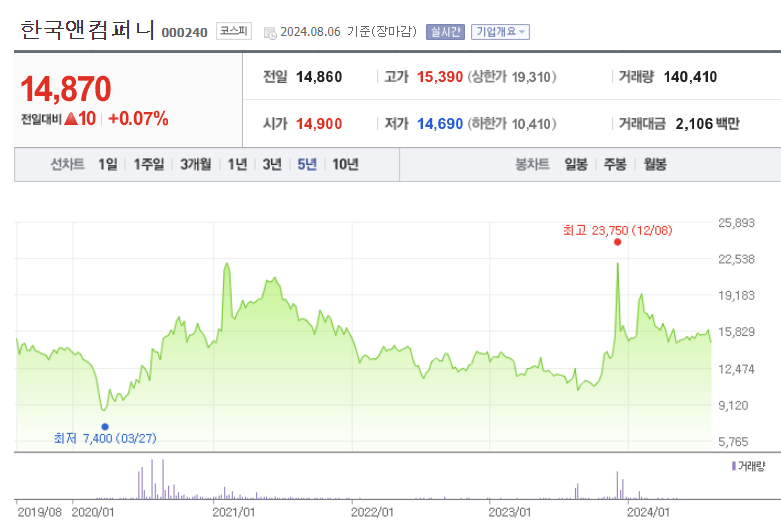
Task: Click the 거래대금 value 2,106 백만
Action: [707, 124]
